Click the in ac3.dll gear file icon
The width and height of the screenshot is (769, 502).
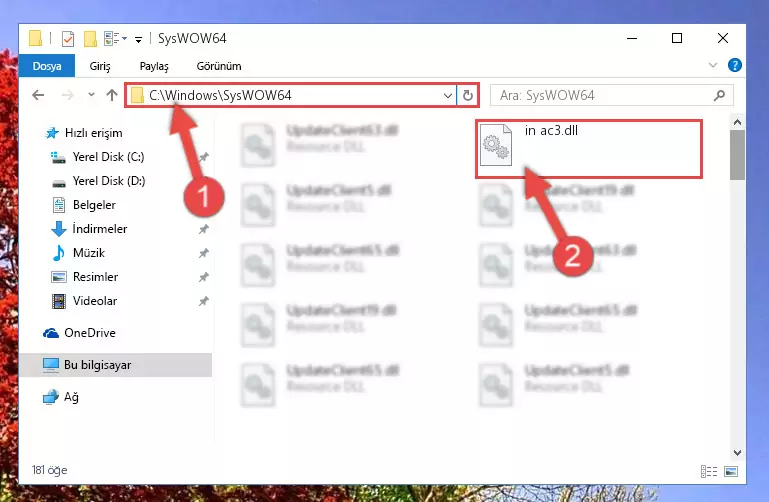496,145
